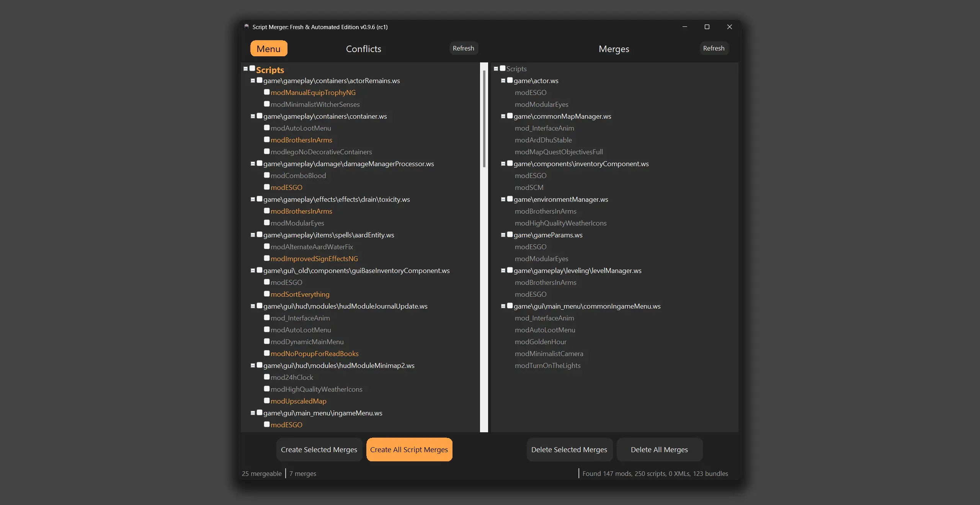Collapse the game\gameplay\containers\container.ws conflict group

click(253, 116)
